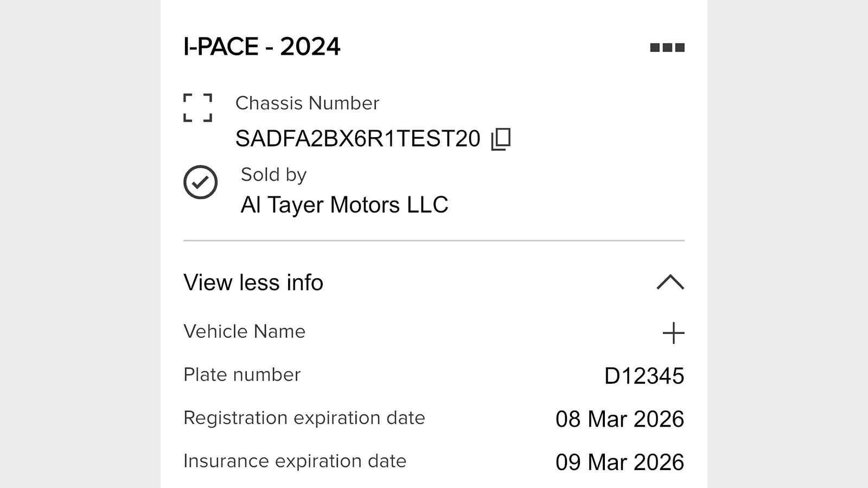Click the horizontal divider under the dealer name

434,240
